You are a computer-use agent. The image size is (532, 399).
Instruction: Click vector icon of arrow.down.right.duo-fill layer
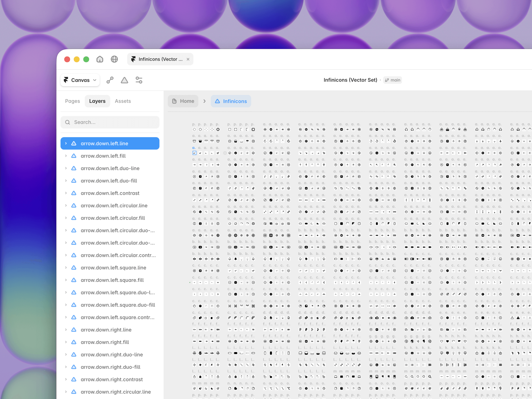pos(74,367)
